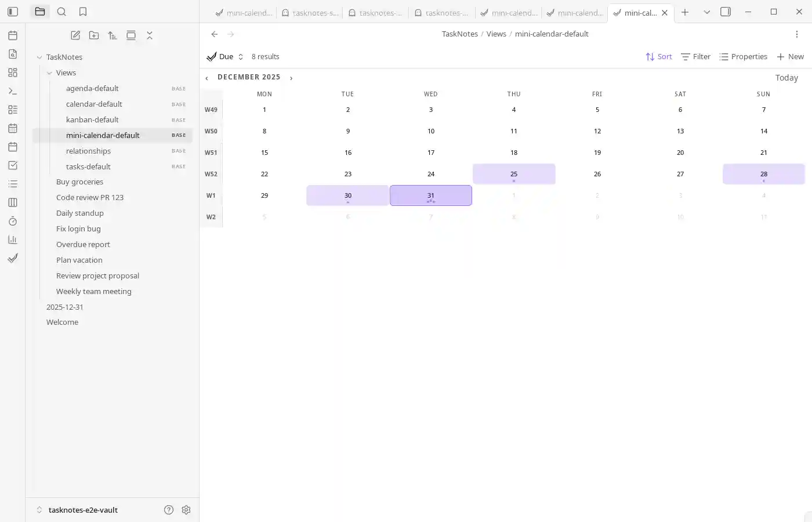Open the three-dot options menu
Image resolution: width=812 pixels, height=522 pixels.
point(797,34)
